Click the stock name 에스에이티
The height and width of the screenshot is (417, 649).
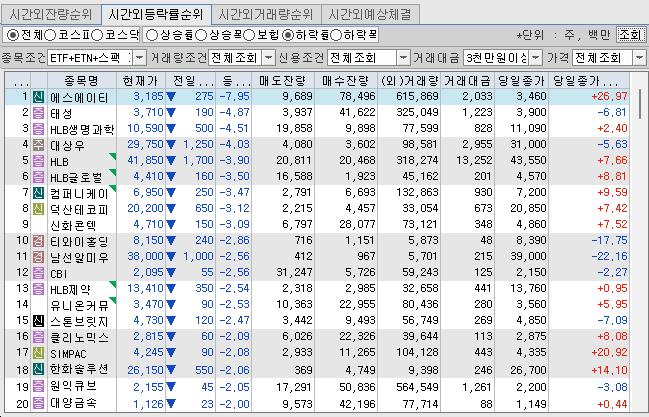pyautogui.click(x=79, y=98)
